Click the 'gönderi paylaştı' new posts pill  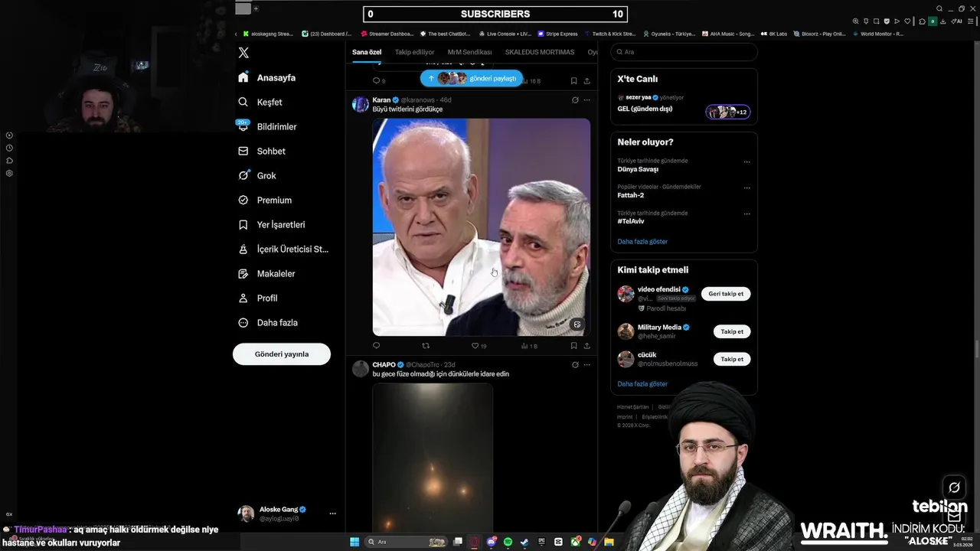pyautogui.click(x=472, y=78)
